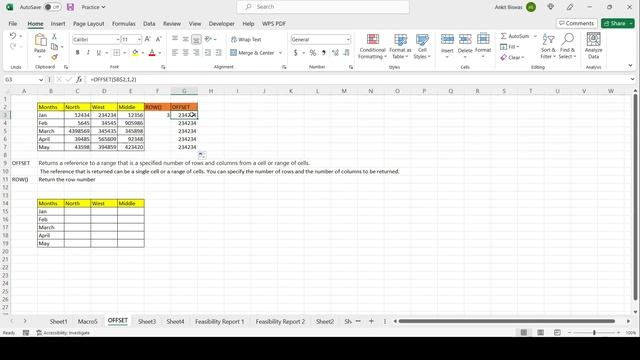Viewport: 640px width, 360px height.
Task: Toggle Underline formatting
Action: click(98, 53)
